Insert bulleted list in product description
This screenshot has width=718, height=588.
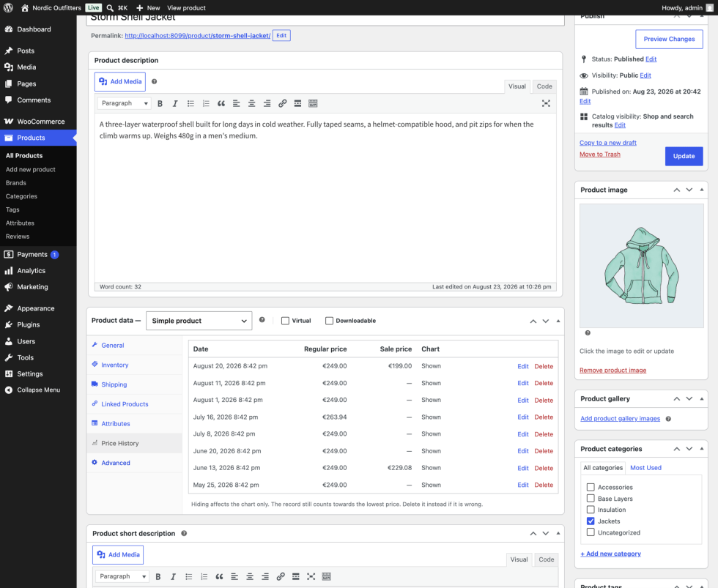(190, 103)
